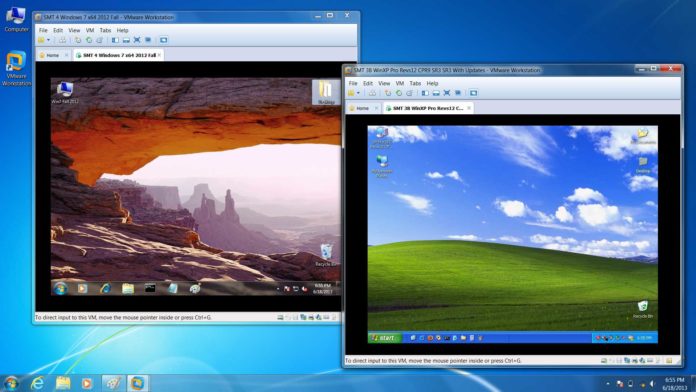Click console view icon in Windows 7 VM window
The height and width of the screenshot is (392, 696).
pyautogui.click(x=164, y=40)
